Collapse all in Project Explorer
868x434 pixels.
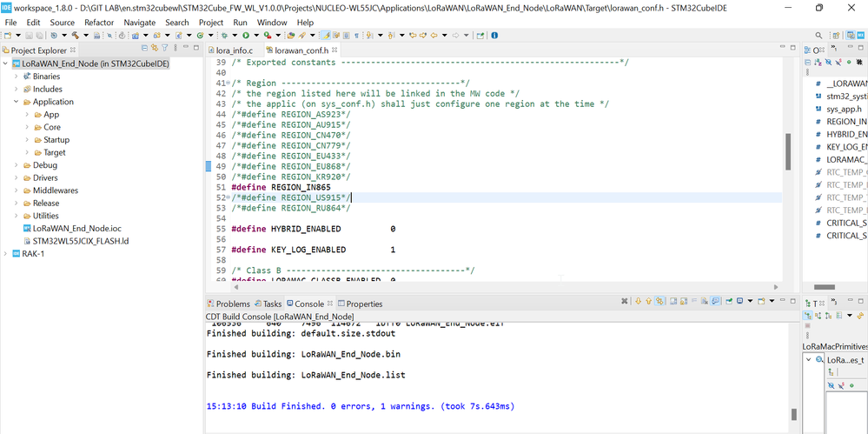pos(144,48)
